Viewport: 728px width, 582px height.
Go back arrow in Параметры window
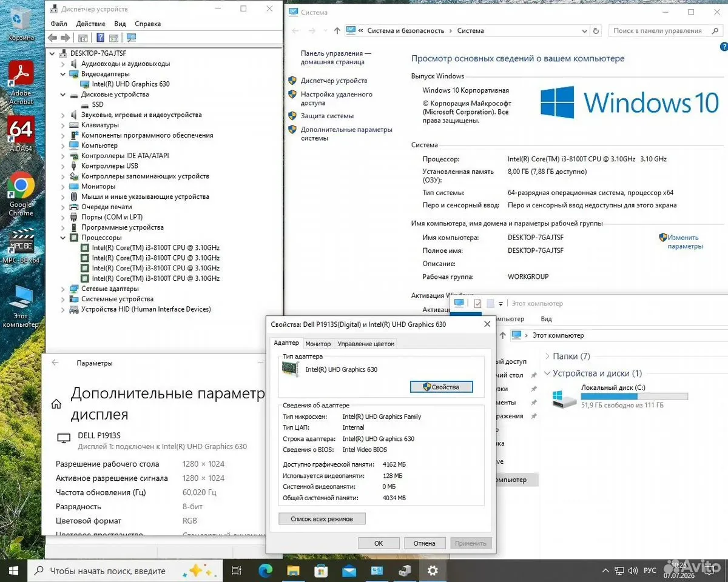click(x=55, y=363)
